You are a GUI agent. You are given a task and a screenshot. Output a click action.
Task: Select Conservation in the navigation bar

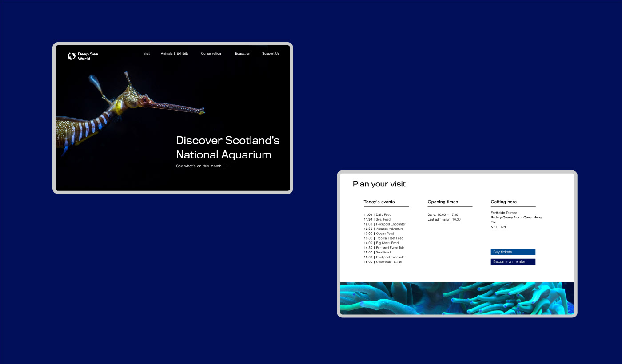point(211,54)
